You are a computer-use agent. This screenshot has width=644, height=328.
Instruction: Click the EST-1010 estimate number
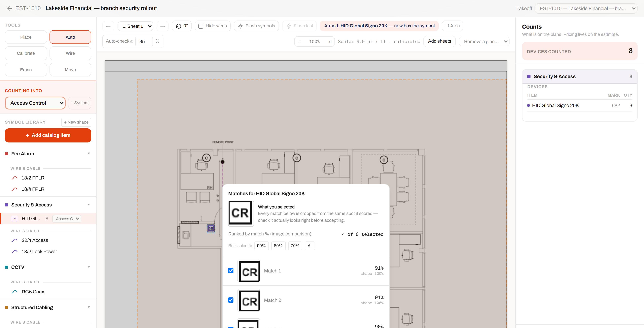point(28,8)
